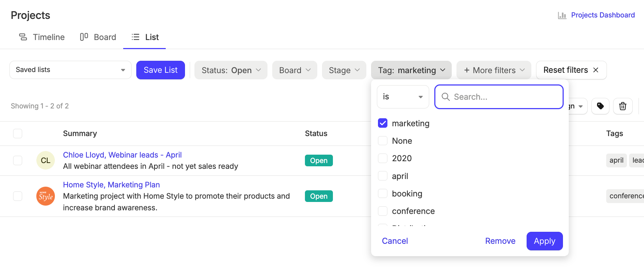Switch to the Board view tab

[x=98, y=37]
